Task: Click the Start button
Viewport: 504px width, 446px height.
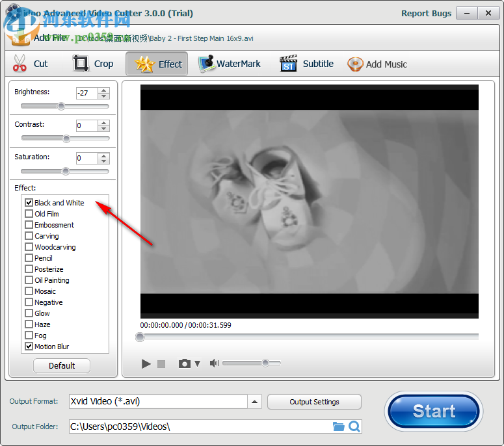Action: coord(434,412)
